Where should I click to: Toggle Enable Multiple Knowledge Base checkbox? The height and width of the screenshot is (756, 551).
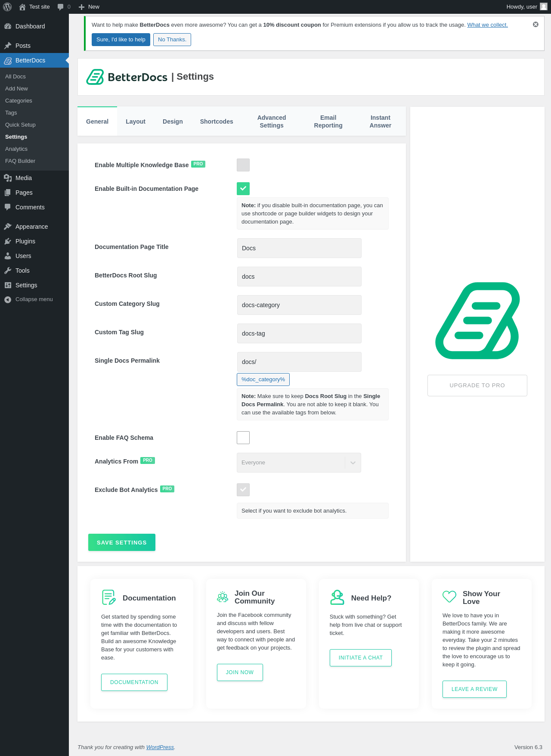243,165
